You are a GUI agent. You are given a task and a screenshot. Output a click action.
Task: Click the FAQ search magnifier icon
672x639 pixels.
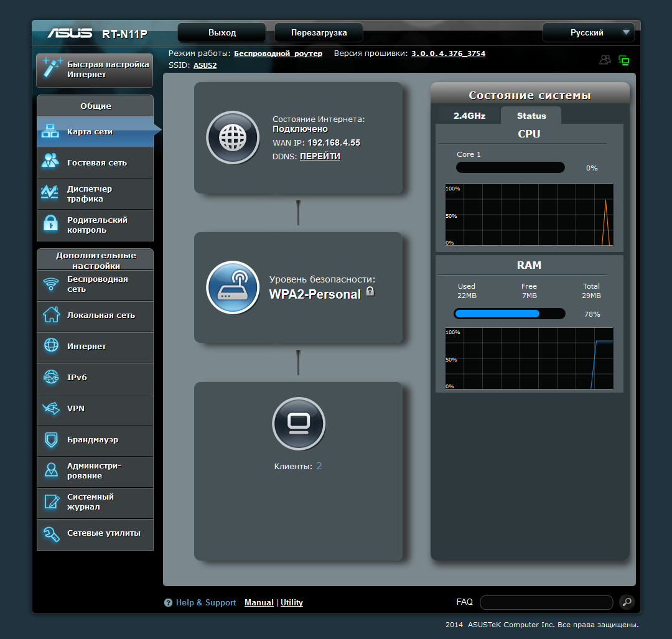[627, 602]
